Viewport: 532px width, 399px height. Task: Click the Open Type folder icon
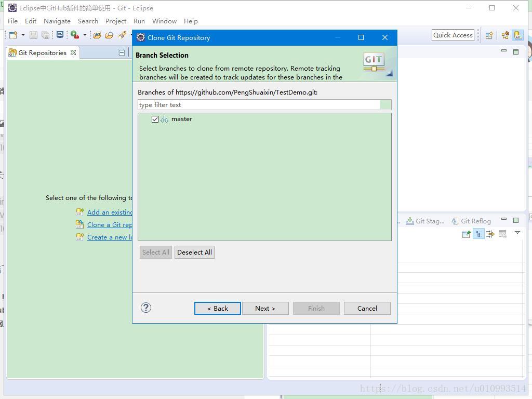coord(97,35)
